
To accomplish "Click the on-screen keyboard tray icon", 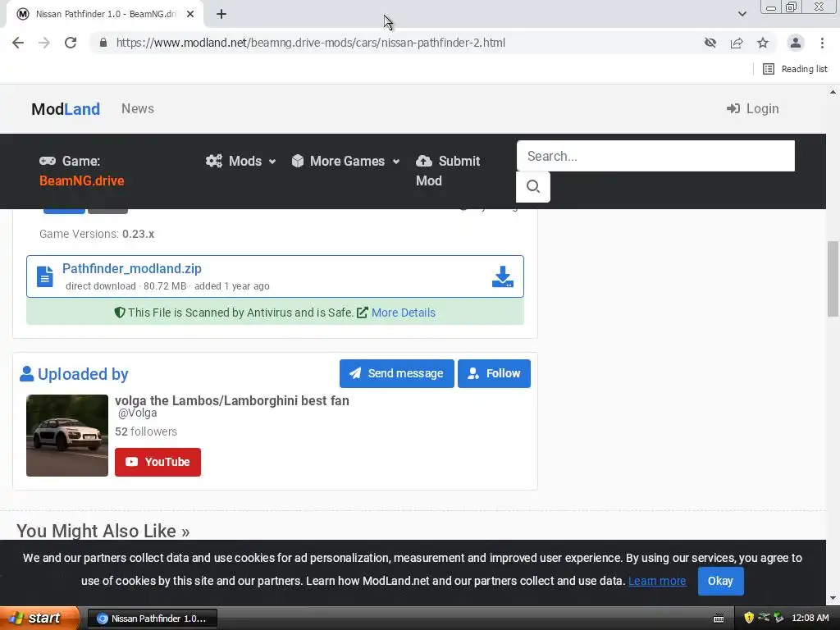I will point(719,619).
